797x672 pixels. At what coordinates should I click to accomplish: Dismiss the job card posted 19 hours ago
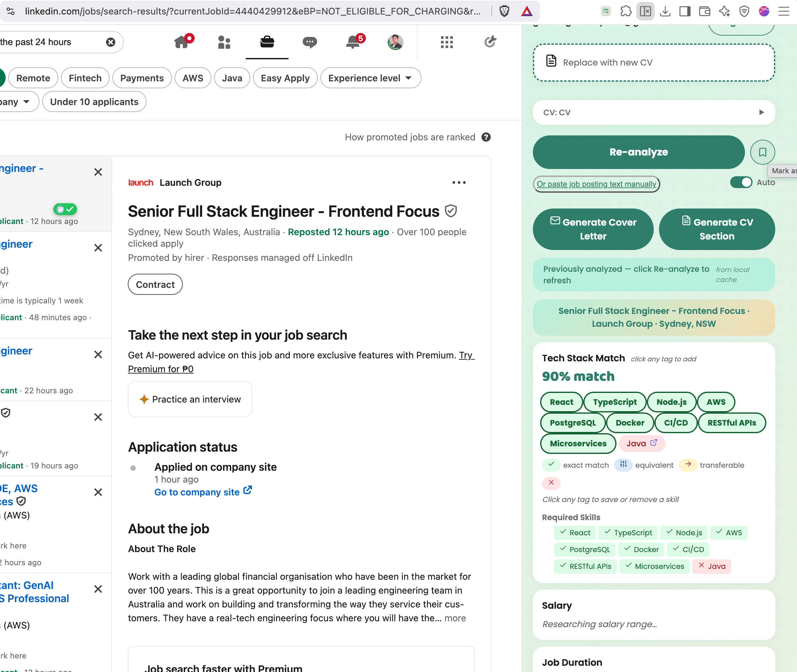pyautogui.click(x=98, y=417)
